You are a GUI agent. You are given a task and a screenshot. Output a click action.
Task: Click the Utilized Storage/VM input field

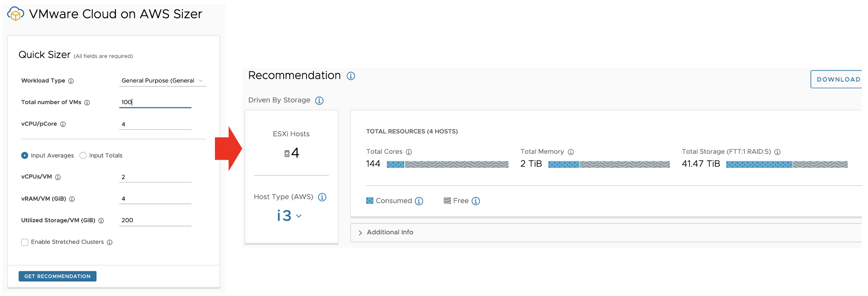(x=155, y=220)
